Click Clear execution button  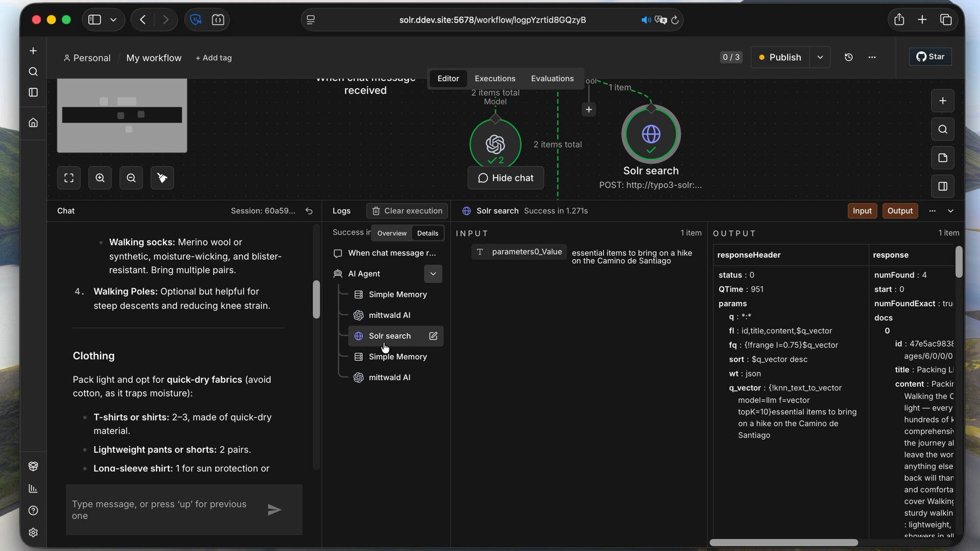407,211
